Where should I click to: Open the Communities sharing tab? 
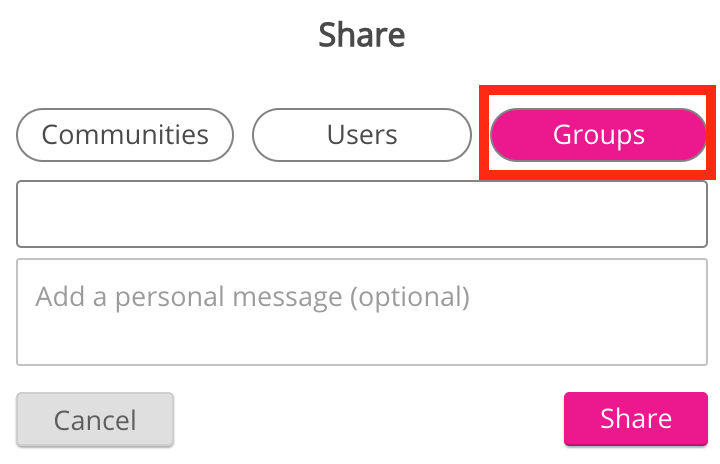(125, 135)
